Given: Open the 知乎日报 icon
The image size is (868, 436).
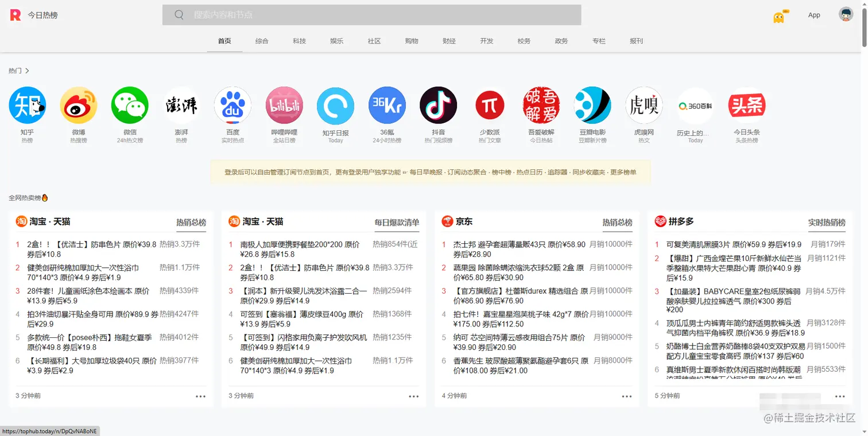Looking at the screenshot, I should 335,106.
